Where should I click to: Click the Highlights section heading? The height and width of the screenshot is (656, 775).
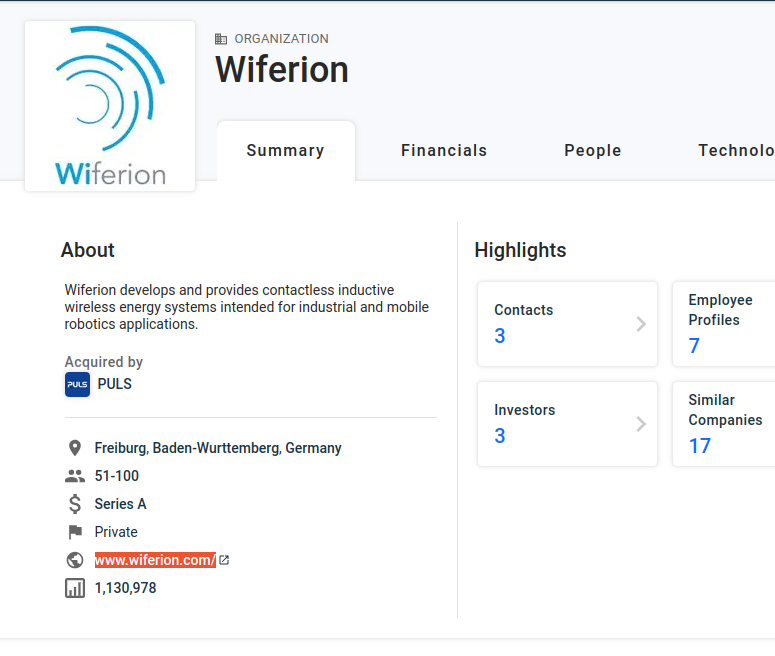[x=520, y=250]
